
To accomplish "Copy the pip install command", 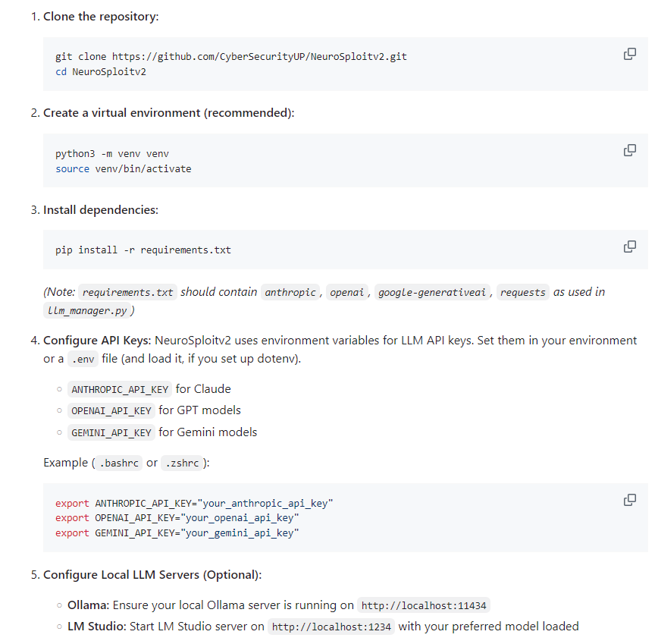I will click(629, 247).
